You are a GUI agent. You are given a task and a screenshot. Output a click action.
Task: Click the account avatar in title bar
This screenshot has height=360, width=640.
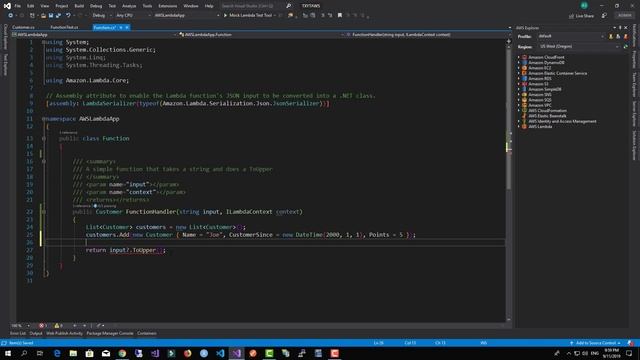click(584, 5)
